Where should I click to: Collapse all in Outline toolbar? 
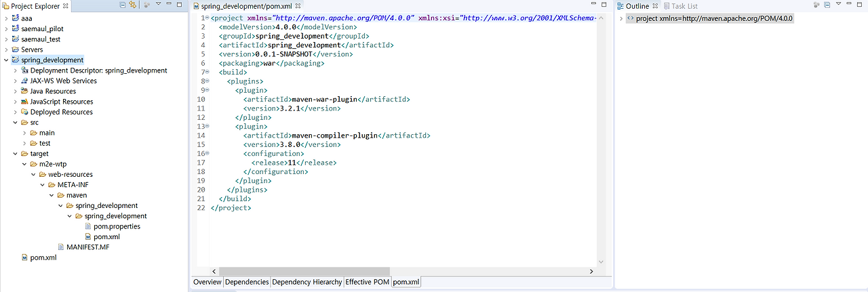pos(827,5)
